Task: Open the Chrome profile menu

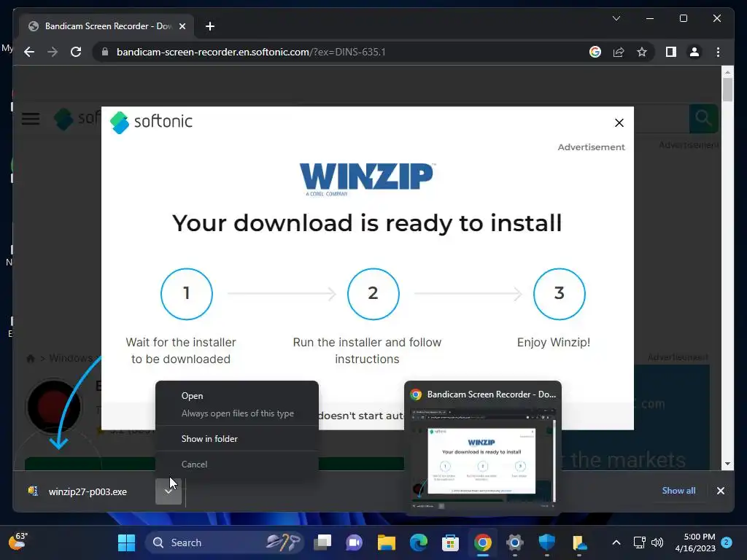Action: [694, 52]
